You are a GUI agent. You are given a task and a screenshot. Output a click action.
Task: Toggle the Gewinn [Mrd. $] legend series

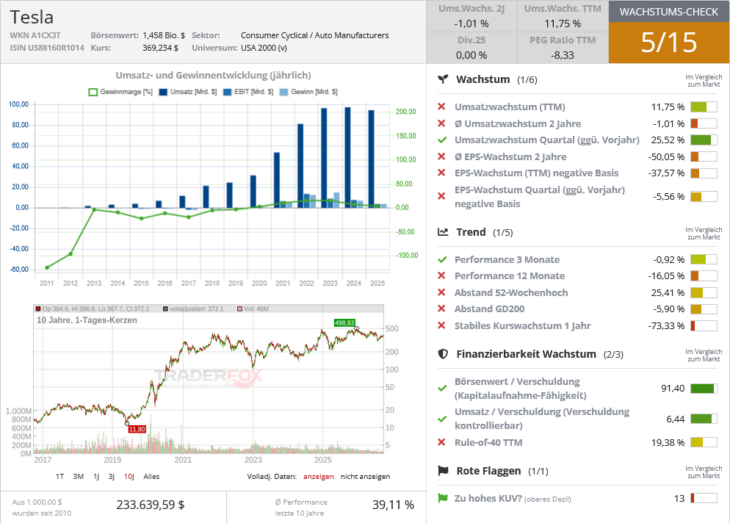(309, 92)
